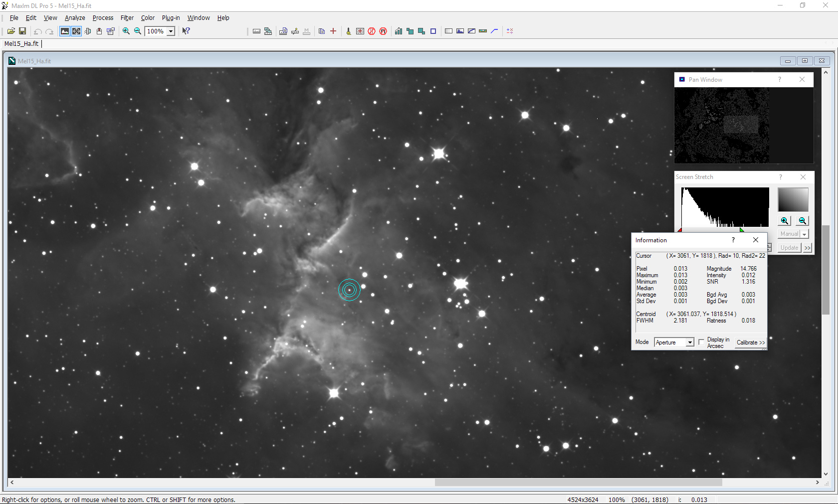Image resolution: width=838 pixels, height=504 pixels.
Task: Click the blue line profile toolbar icon
Action: coord(494,31)
